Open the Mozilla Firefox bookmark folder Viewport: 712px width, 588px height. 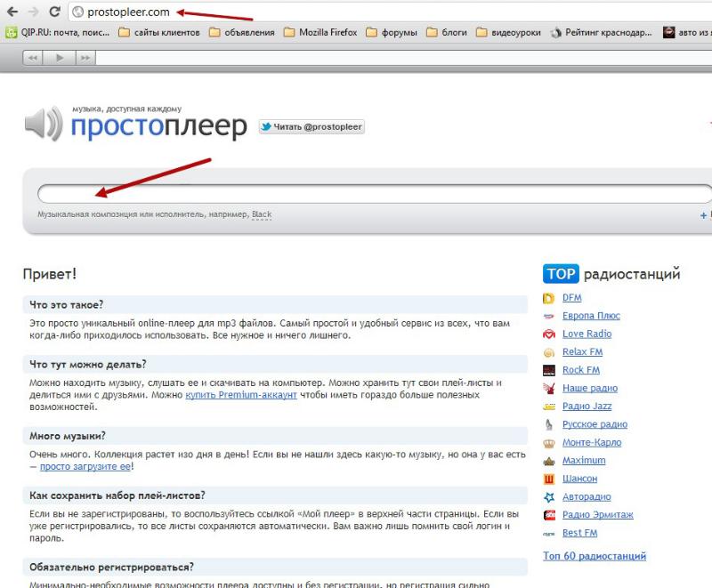pos(320,32)
